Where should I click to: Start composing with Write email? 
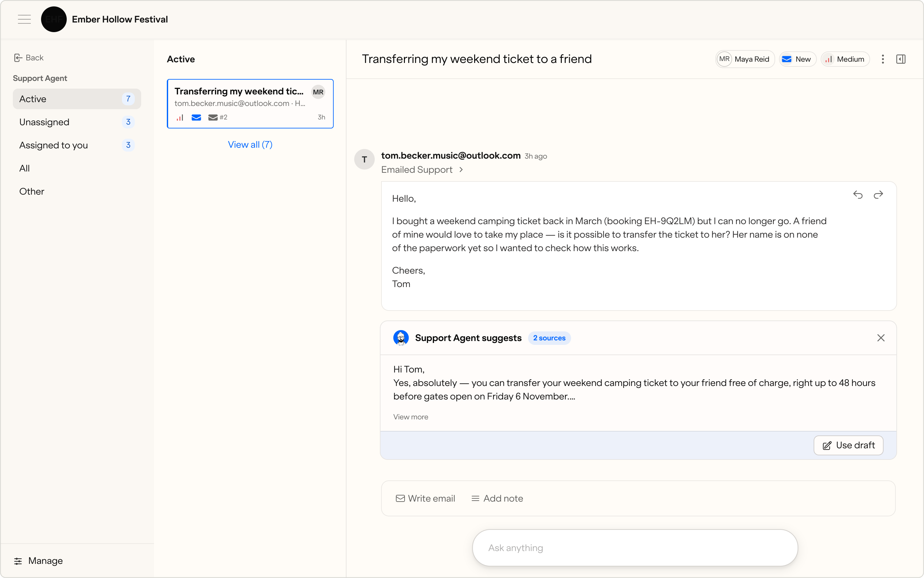click(x=425, y=498)
